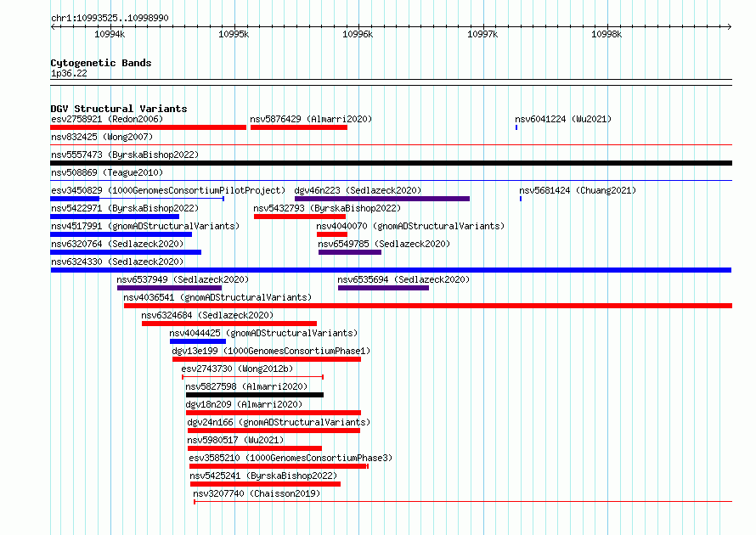Click the red nsv5432793 variant bar

(x=300, y=217)
